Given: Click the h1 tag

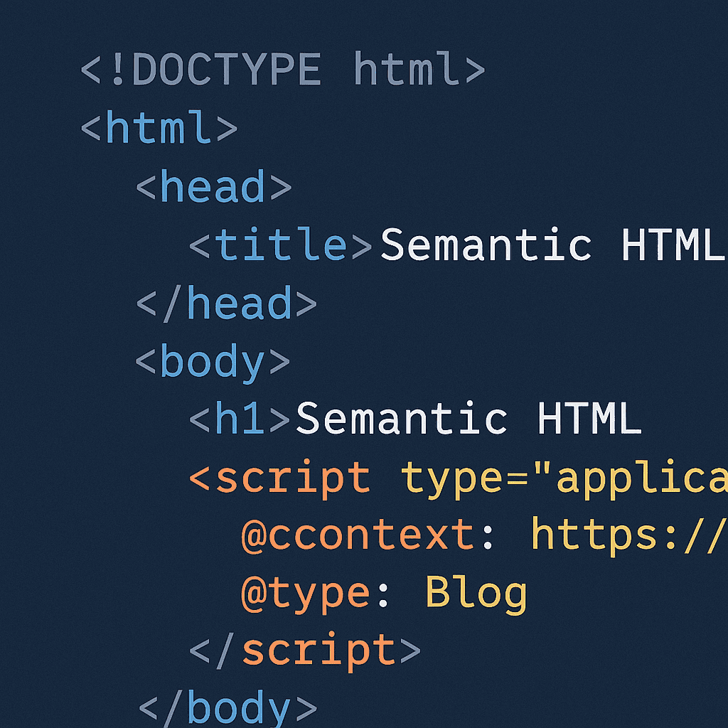Looking at the screenshot, I should [240, 420].
